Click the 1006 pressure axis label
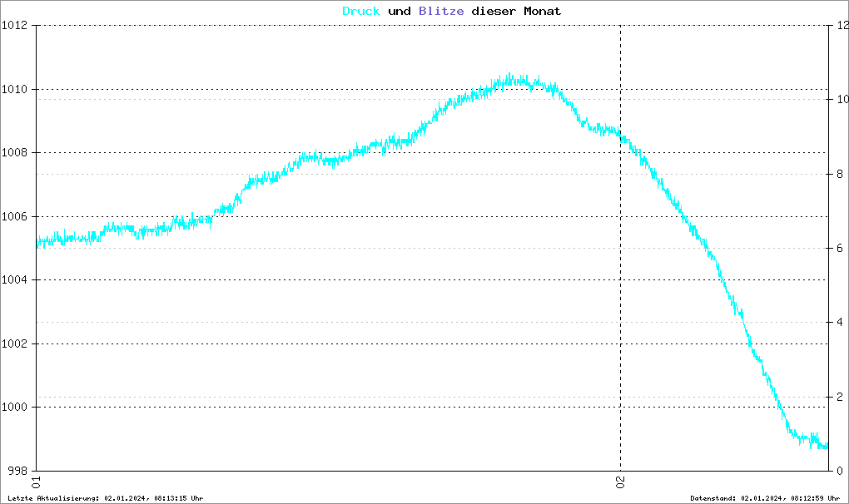Viewport: 849px width, 504px height. coord(15,216)
